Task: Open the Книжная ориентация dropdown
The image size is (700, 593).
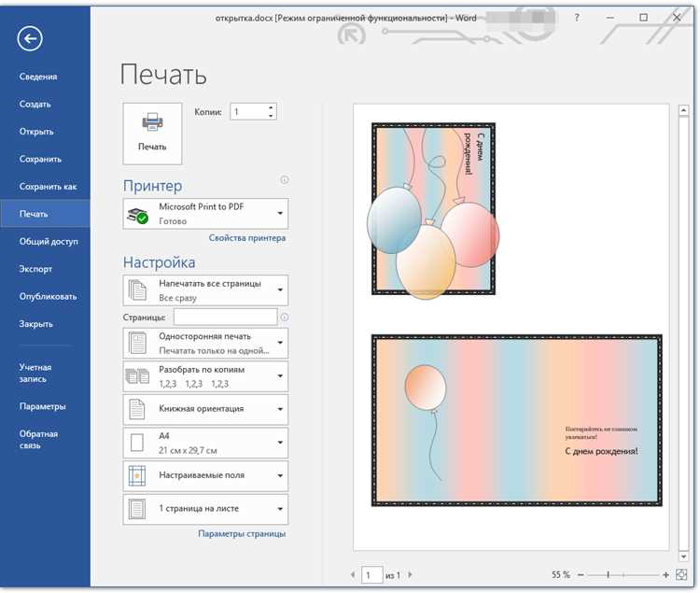Action: click(205, 409)
